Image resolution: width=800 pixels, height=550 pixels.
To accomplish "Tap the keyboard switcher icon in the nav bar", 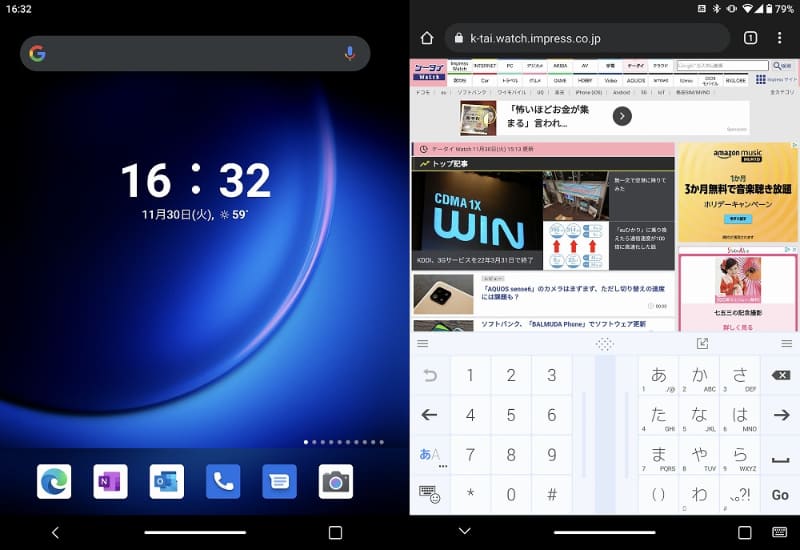I will tap(779, 532).
